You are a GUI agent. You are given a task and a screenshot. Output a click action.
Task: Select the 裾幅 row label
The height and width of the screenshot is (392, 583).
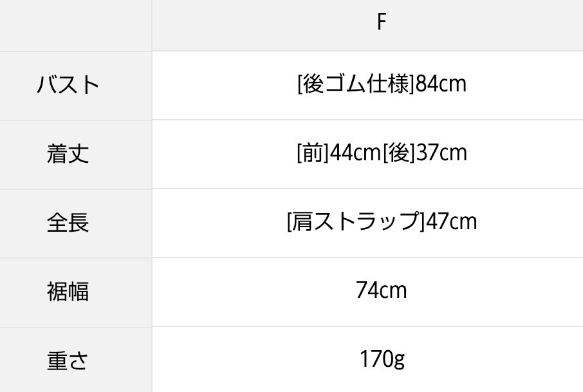pos(68,292)
